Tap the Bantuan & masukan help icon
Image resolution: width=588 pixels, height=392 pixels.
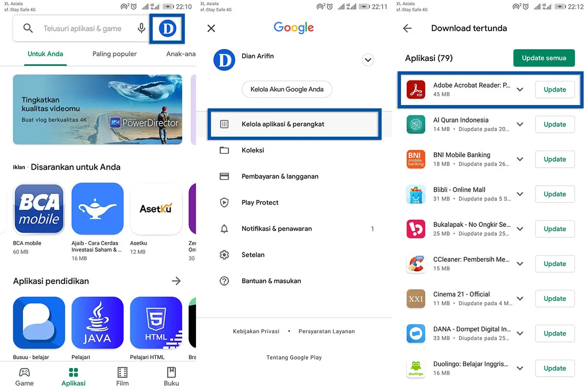point(224,280)
